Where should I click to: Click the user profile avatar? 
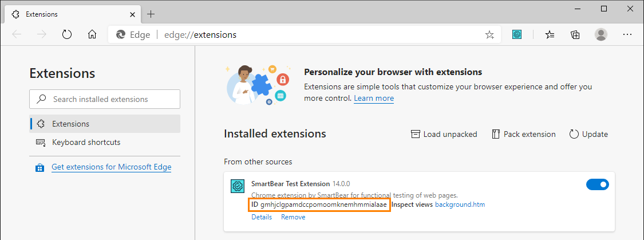(x=601, y=35)
